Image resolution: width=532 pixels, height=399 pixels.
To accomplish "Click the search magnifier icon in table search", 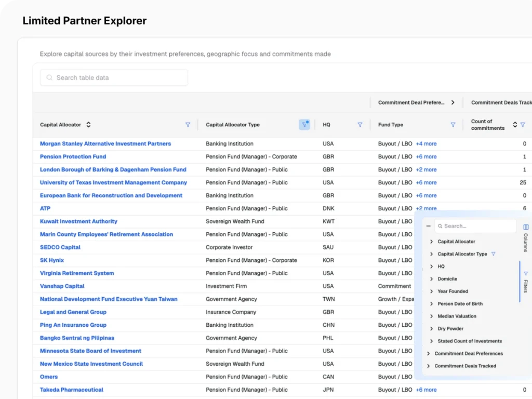I will [x=49, y=78].
